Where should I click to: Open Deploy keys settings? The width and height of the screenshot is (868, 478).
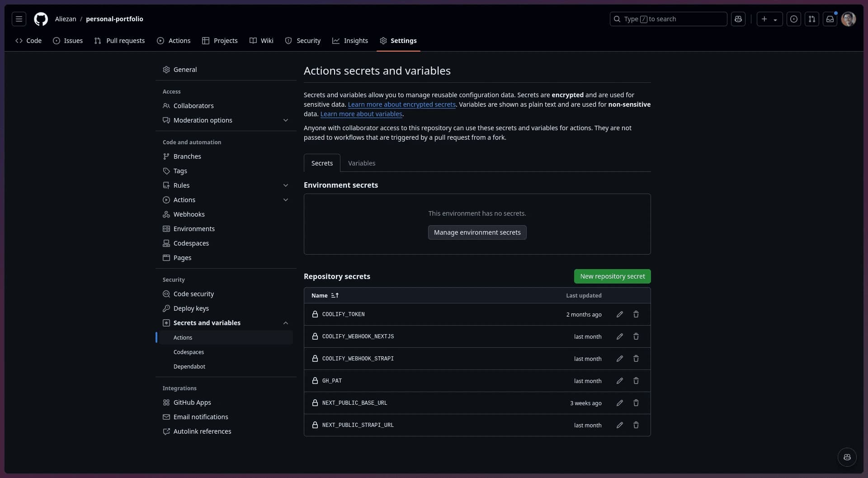(x=226, y=308)
